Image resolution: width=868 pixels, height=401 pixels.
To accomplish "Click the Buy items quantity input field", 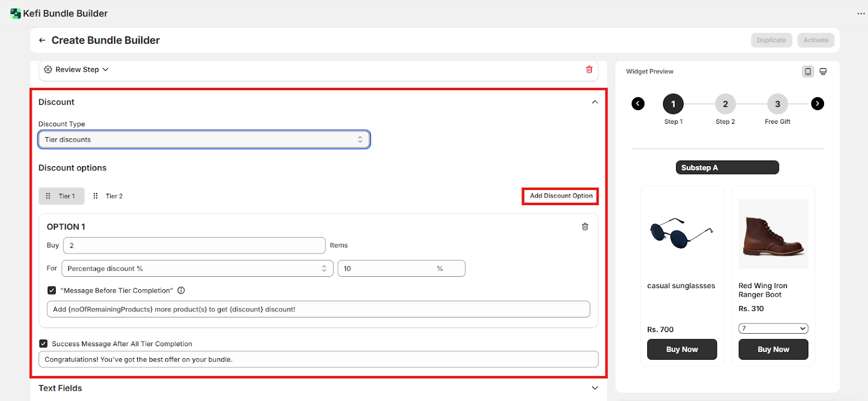I will pyautogui.click(x=194, y=245).
